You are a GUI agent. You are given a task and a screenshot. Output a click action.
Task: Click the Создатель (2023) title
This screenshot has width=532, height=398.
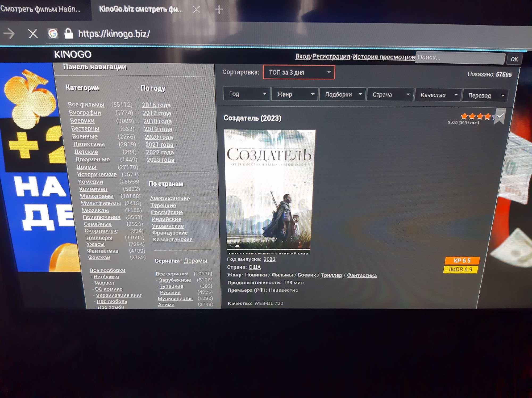[252, 118]
